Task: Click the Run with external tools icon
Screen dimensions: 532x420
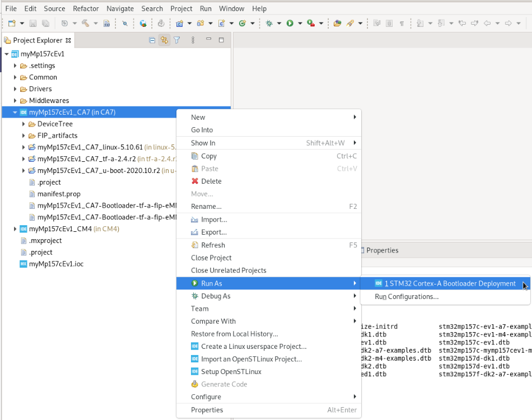Action: pyautogui.click(x=310, y=23)
